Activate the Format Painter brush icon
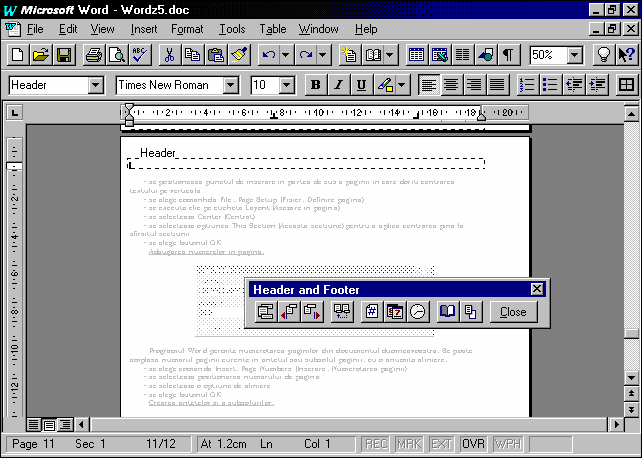 coord(239,55)
